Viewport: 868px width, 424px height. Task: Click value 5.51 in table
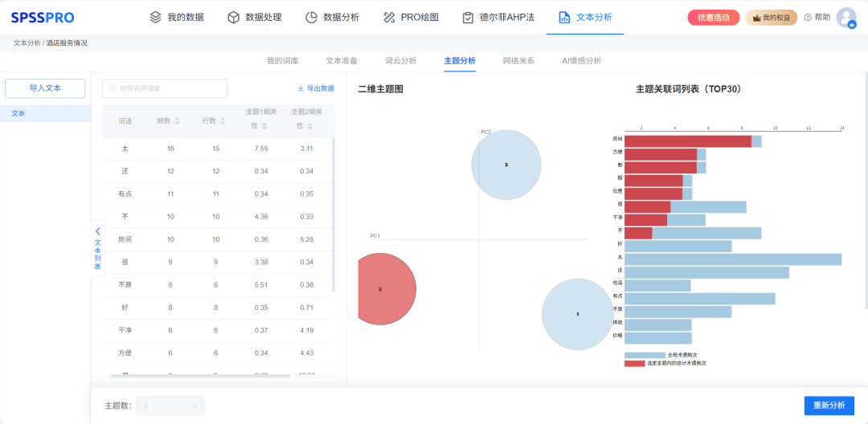pyautogui.click(x=261, y=285)
